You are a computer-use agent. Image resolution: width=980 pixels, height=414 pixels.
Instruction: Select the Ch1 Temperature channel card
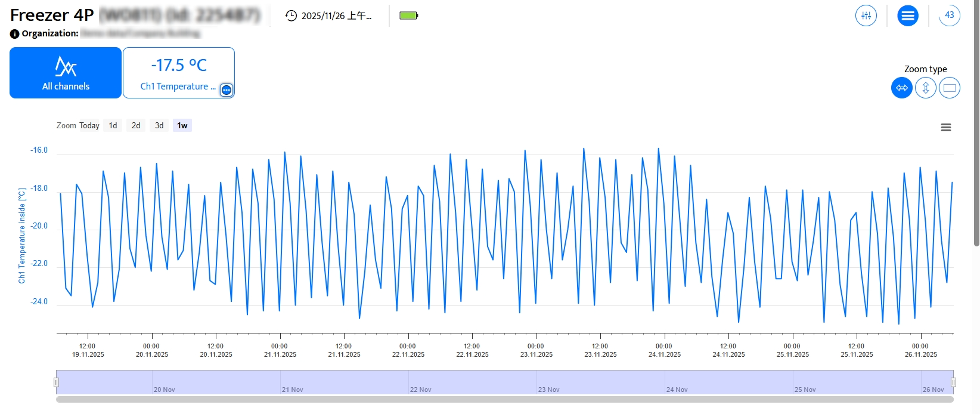point(178,73)
